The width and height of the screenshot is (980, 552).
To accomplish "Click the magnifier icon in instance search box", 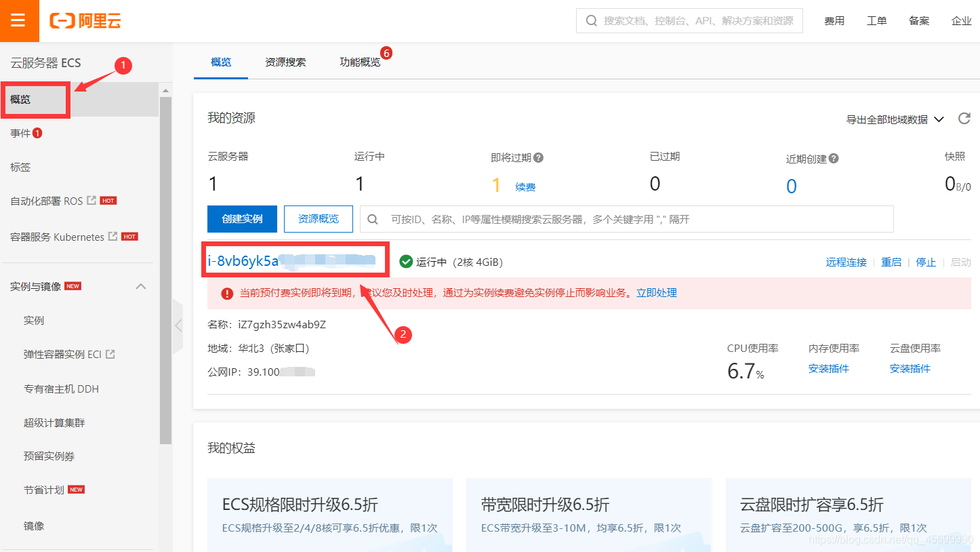I will (x=373, y=219).
